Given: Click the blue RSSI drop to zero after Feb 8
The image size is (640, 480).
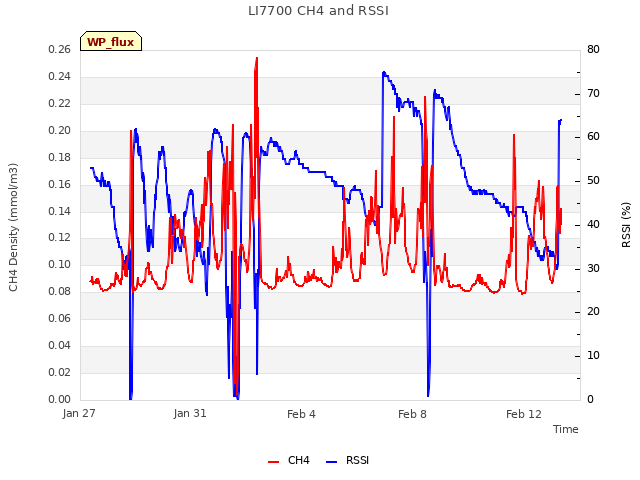Looking at the screenshot, I should (428, 395).
